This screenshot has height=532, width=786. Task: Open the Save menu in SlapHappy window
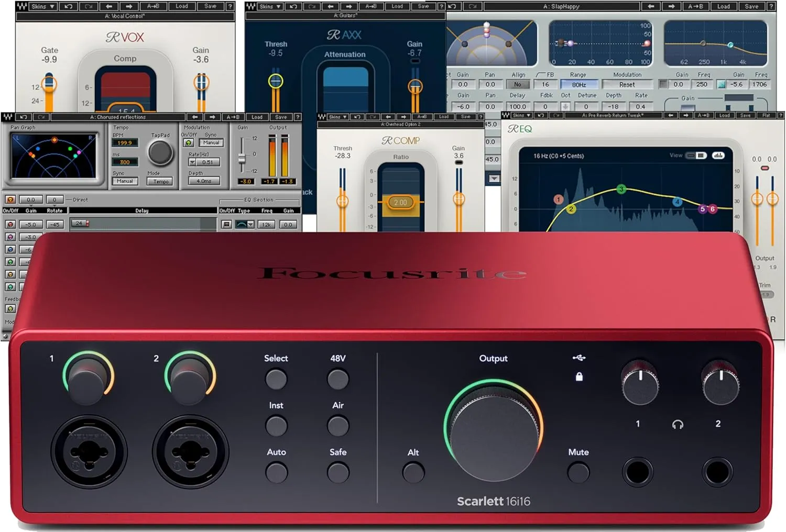click(x=751, y=6)
